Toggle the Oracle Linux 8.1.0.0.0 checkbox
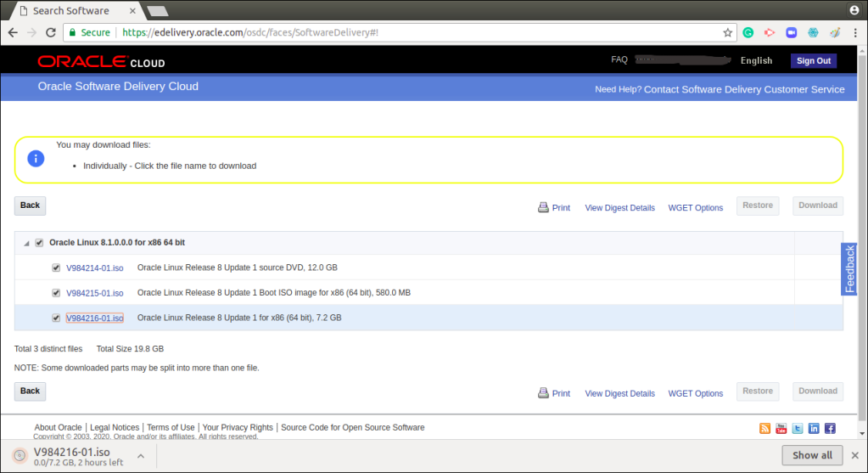 pyautogui.click(x=39, y=243)
